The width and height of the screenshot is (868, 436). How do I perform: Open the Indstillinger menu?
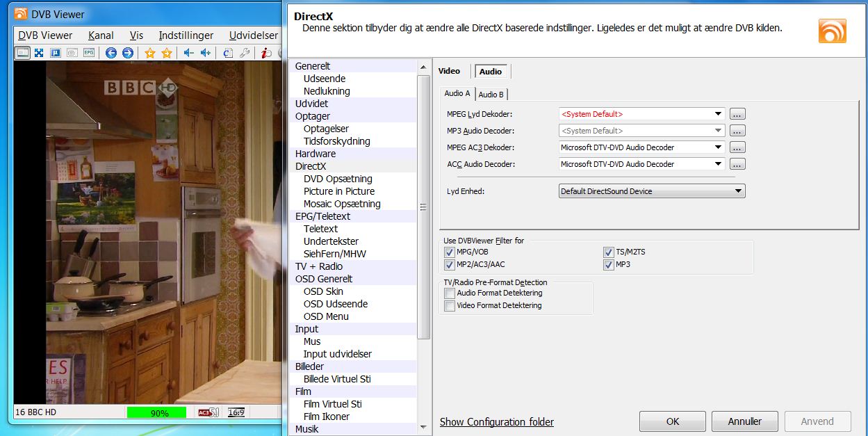[186, 35]
